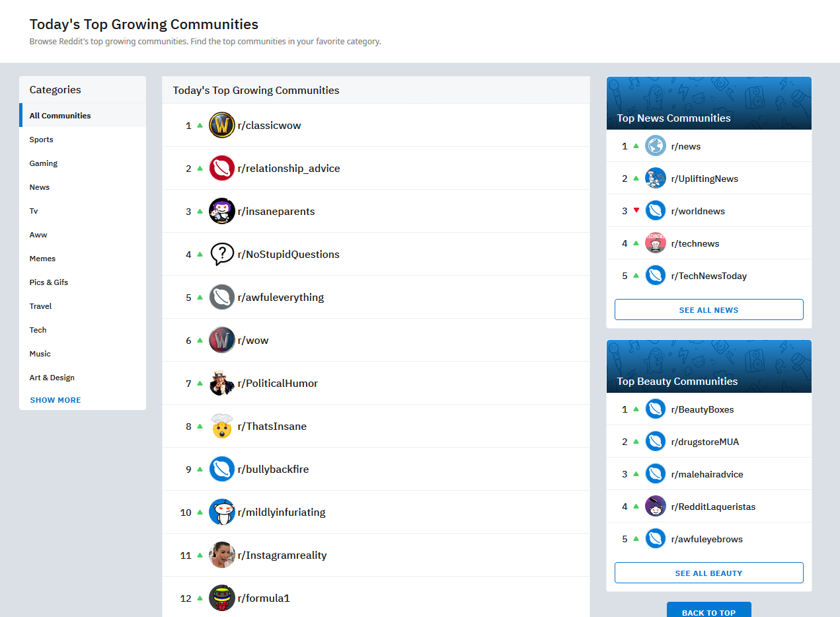The image size is (840, 617).
Task: Click the r/PoliticalHumor Uncle Sam icon
Action: pos(221,384)
